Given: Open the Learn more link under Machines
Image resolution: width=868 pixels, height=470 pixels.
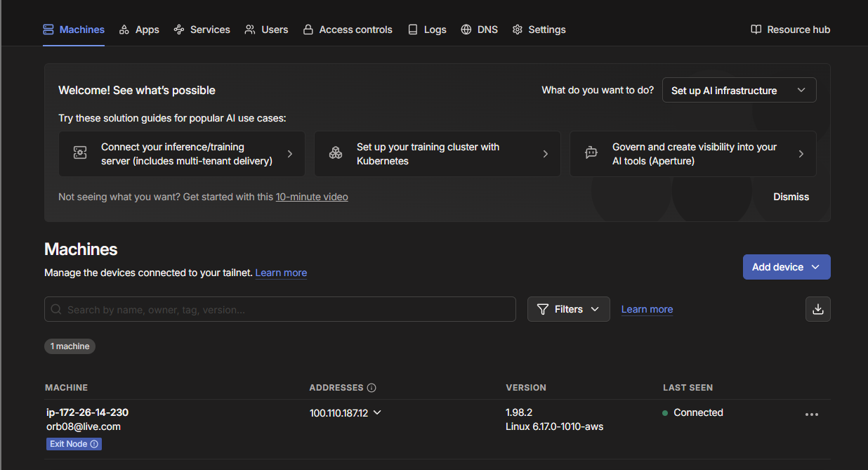Looking at the screenshot, I should pyautogui.click(x=281, y=273).
